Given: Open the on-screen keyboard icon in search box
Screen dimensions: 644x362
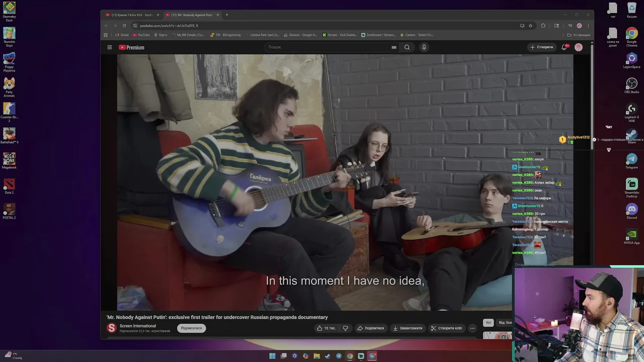Looking at the screenshot, I should tap(394, 47).
